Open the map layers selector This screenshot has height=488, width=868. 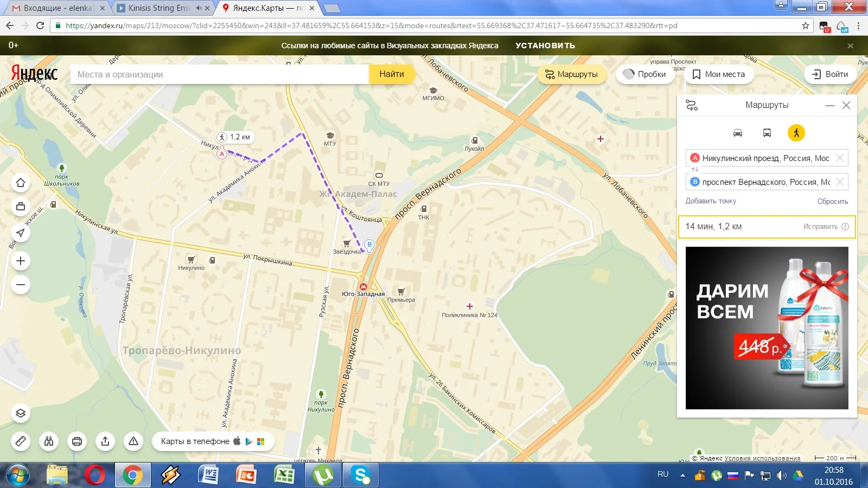coord(21,414)
